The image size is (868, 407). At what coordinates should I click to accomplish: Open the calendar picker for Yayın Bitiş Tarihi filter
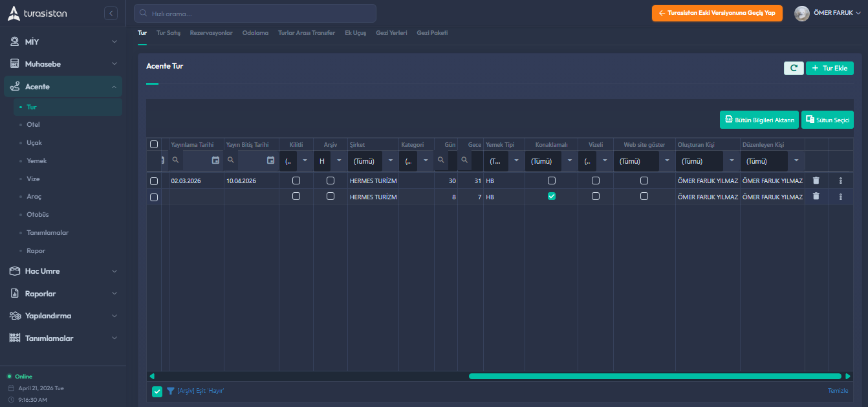coord(271,160)
